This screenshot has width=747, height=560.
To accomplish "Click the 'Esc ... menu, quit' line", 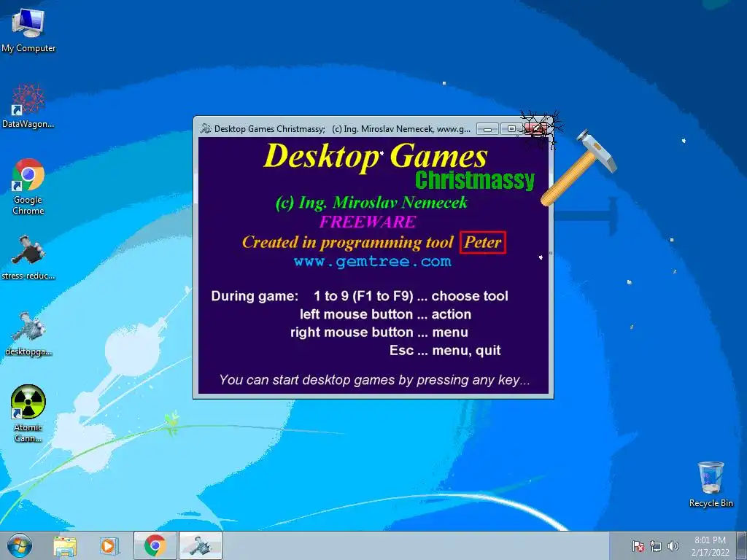I will pyautogui.click(x=445, y=351).
